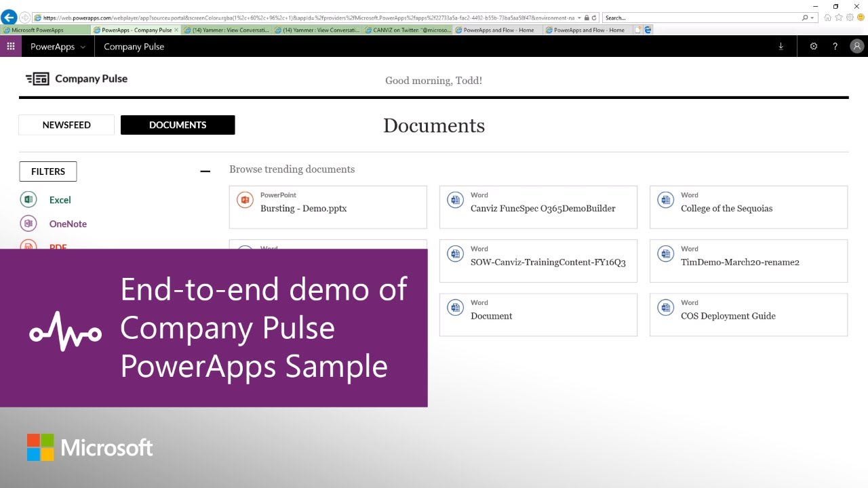868x488 pixels.
Task: Go back with the browser back arrow
Action: click(9, 18)
